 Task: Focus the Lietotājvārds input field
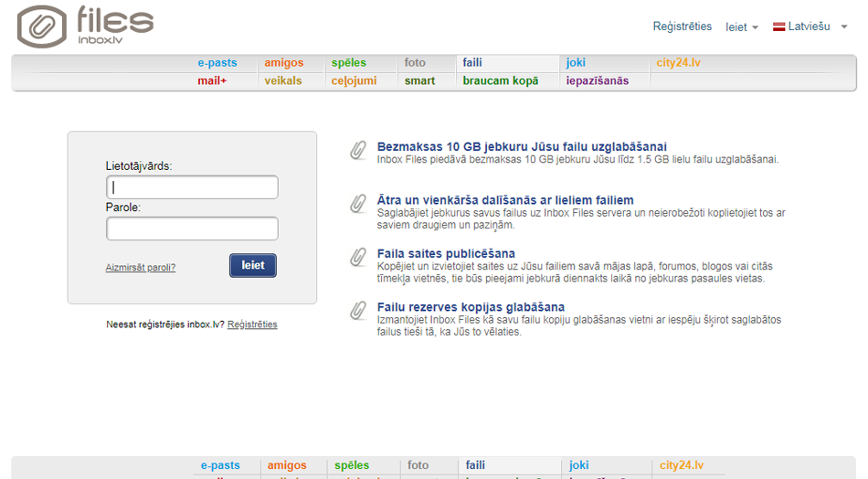coord(192,187)
